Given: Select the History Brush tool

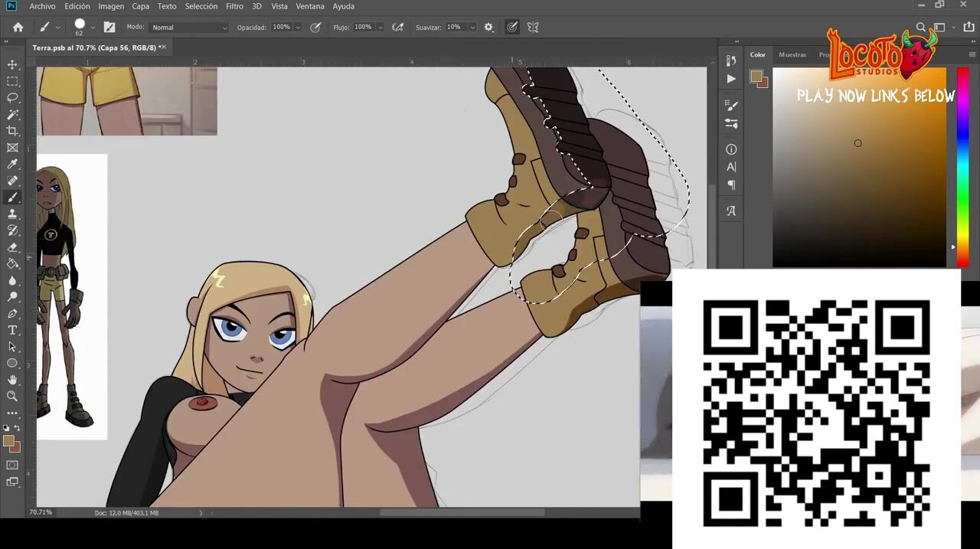Looking at the screenshot, I should (12, 230).
